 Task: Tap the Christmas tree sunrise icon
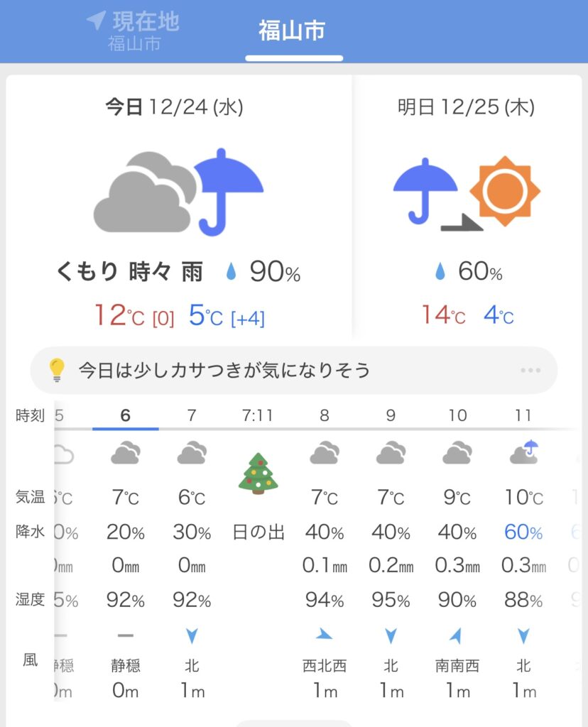258,474
